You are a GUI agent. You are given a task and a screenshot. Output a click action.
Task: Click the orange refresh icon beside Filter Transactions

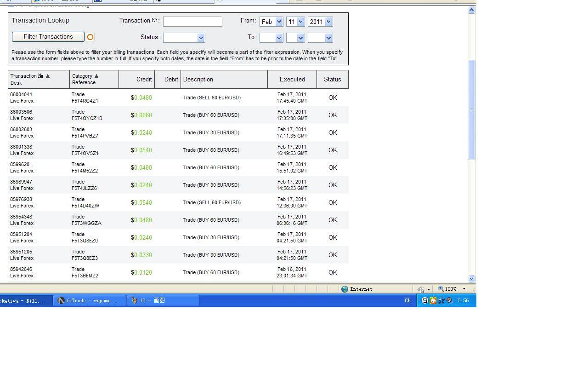click(90, 37)
